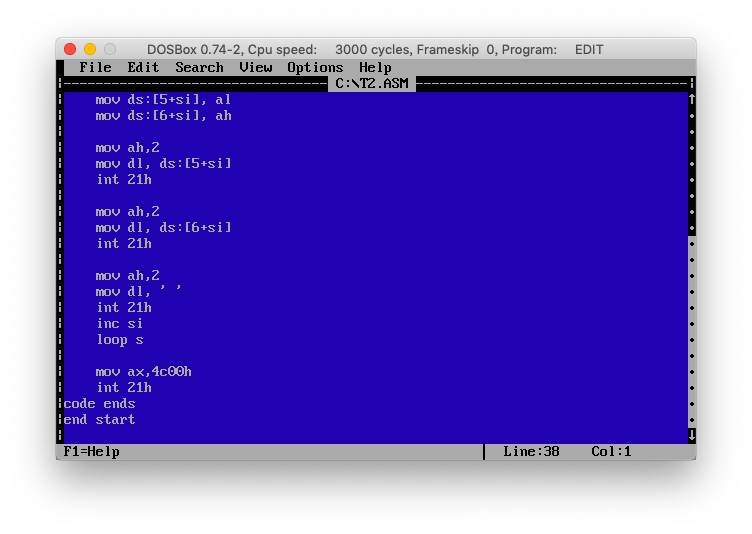The height and width of the screenshot is (534, 752).
Task: Click the Col:1 indicator
Action: click(x=611, y=451)
